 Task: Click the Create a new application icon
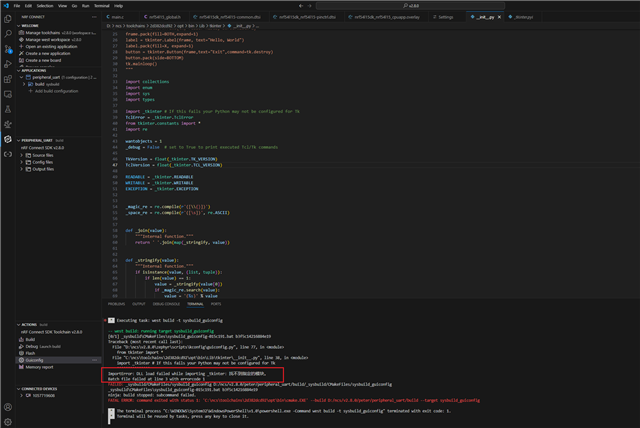pyautogui.click(x=21, y=53)
